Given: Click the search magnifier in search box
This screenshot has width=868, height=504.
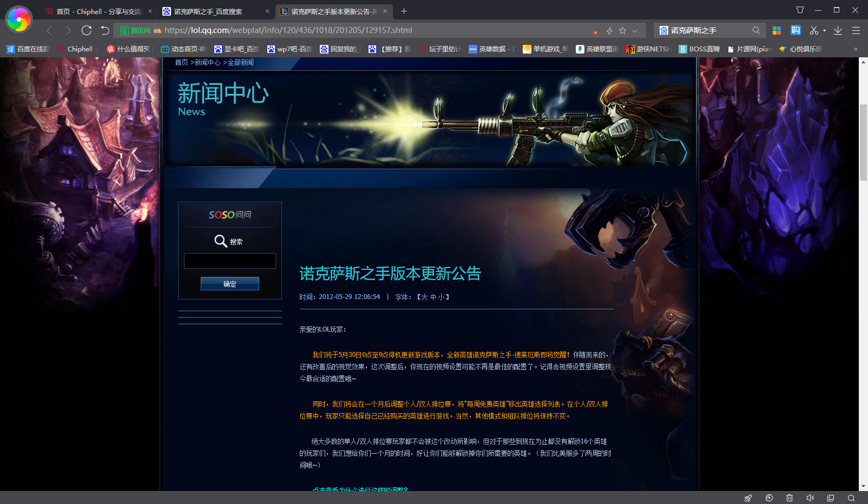Looking at the screenshot, I should tap(756, 30).
